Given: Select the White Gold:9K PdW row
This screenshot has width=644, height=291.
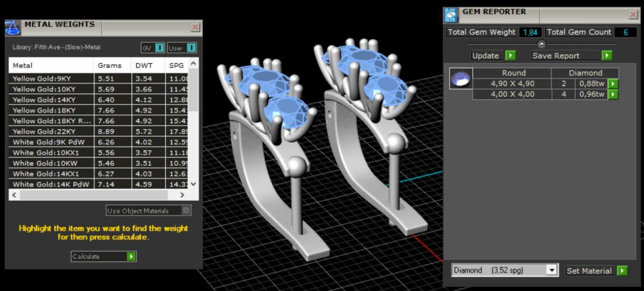Looking at the screenshot, I should point(99,142).
